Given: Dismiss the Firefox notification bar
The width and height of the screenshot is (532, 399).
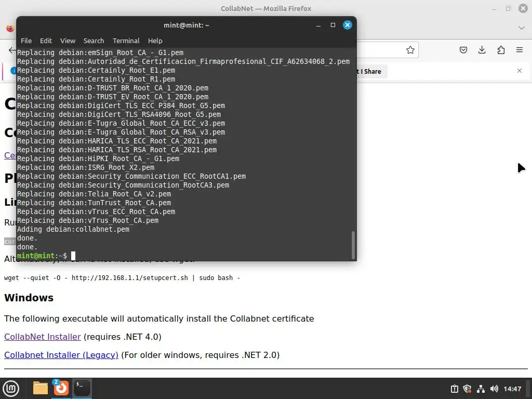Looking at the screenshot, I should coord(520,71).
